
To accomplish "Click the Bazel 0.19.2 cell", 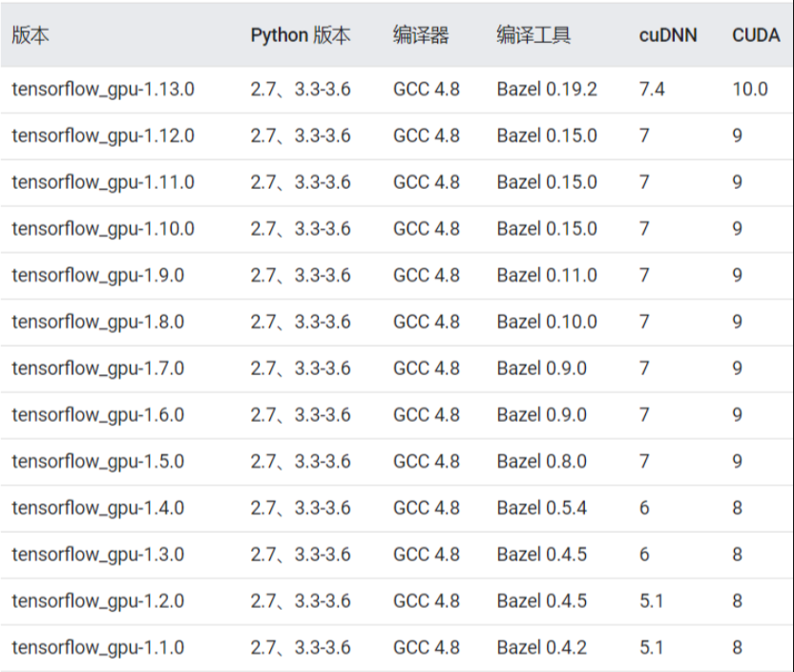I will (x=547, y=90).
